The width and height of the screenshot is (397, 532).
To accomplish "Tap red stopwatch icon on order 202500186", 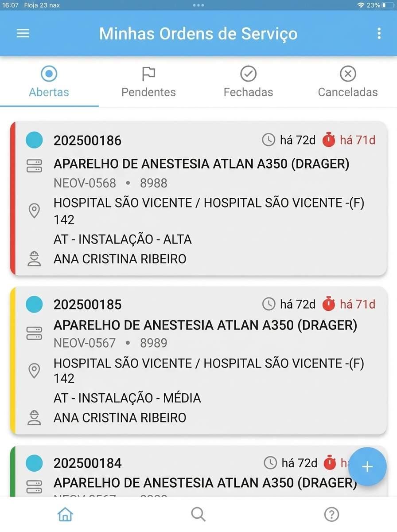I will [x=329, y=140].
